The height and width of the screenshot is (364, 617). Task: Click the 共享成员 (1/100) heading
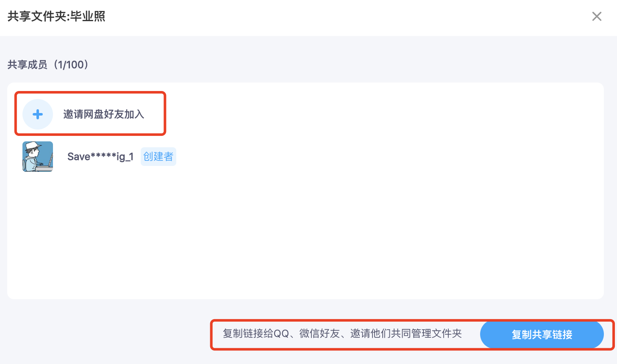point(48,65)
